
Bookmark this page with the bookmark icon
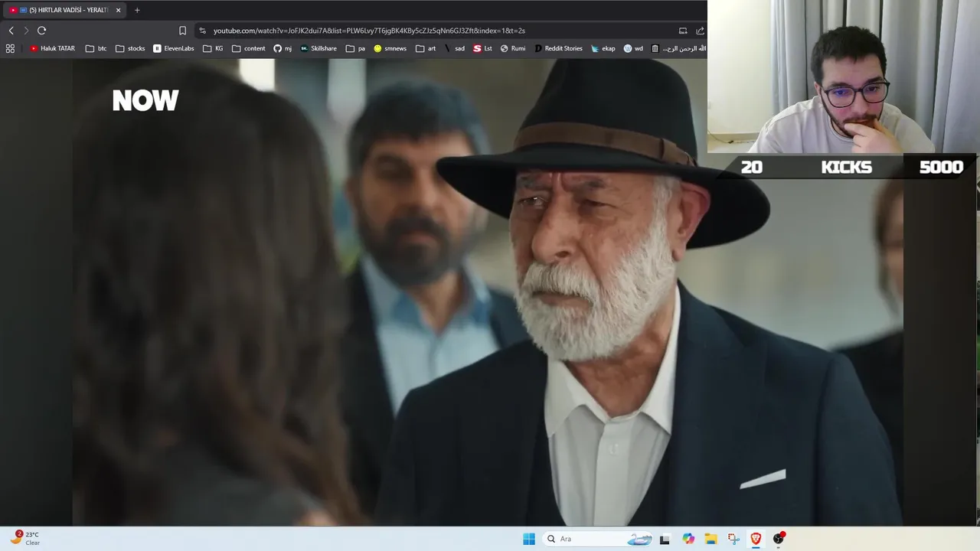point(182,31)
